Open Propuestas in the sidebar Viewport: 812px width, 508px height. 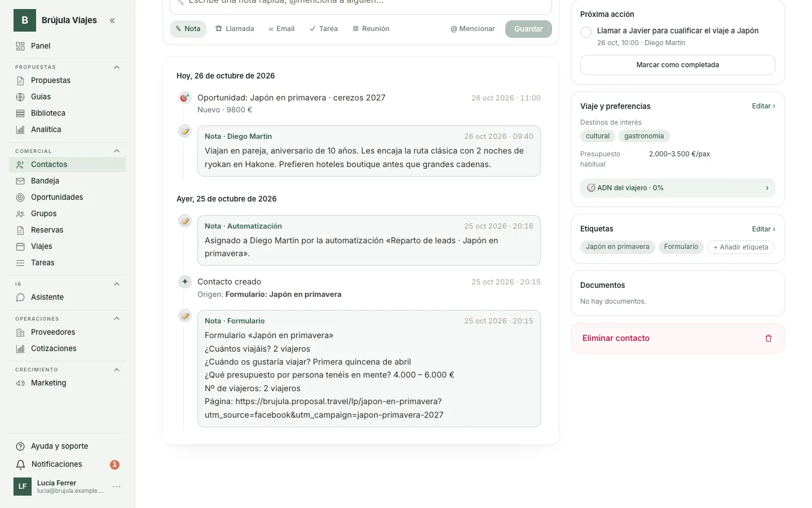click(x=67, y=80)
